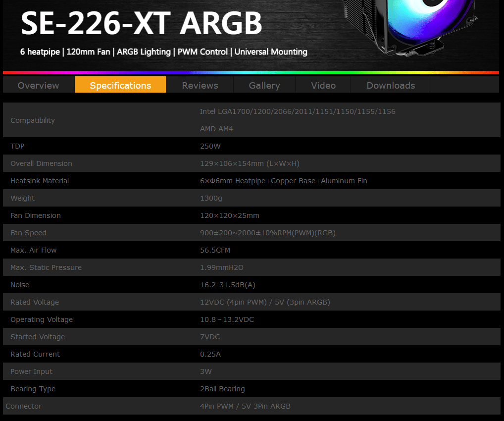Select the Fan Speed label

[x=28, y=233]
